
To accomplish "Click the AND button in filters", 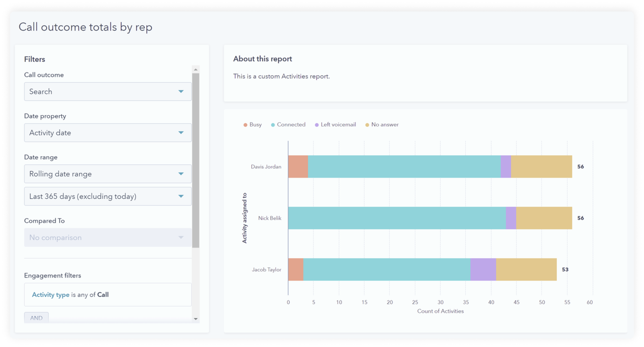I will [x=37, y=317].
